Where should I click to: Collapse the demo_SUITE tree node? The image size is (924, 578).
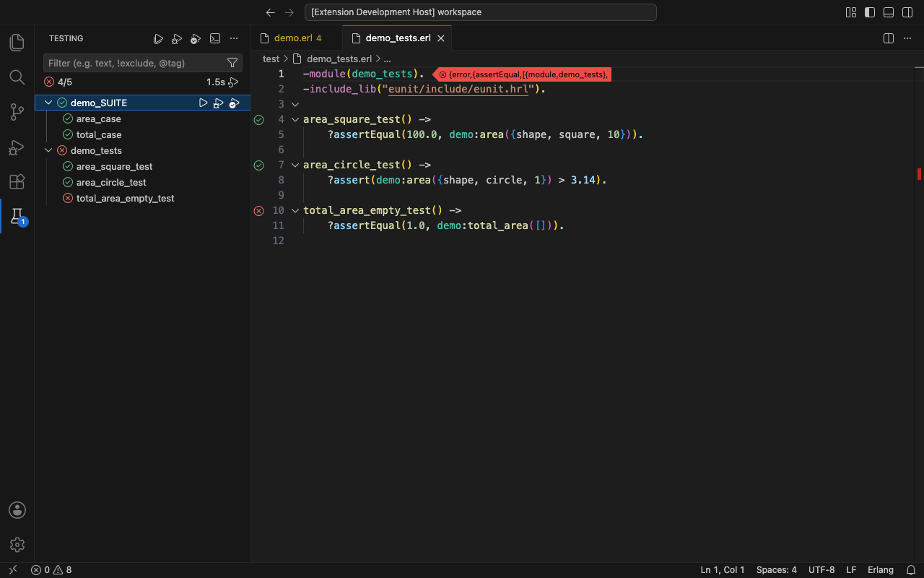[48, 103]
